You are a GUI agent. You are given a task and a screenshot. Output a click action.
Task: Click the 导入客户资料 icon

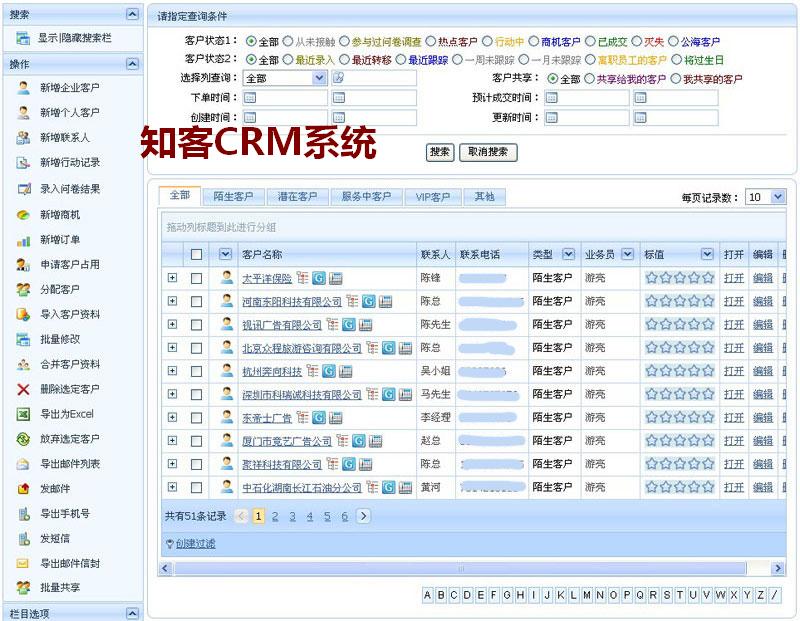pyautogui.click(x=23, y=314)
